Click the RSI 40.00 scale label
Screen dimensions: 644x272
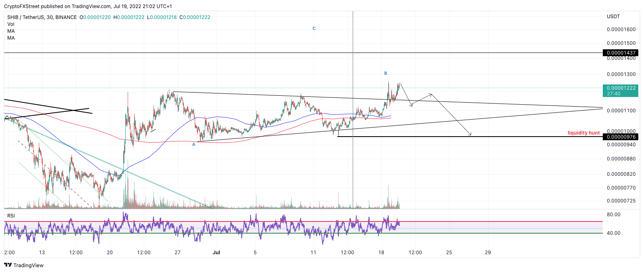click(x=613, y=233)
